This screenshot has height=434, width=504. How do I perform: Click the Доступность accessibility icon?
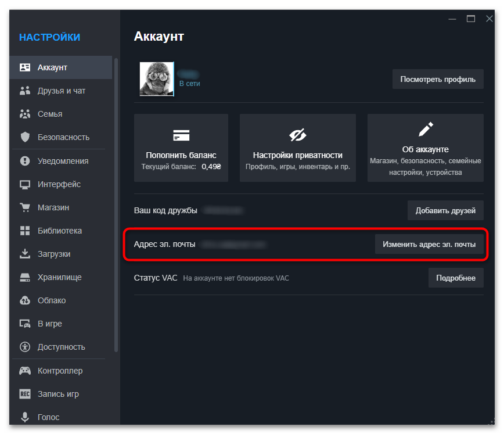point(25,347)
